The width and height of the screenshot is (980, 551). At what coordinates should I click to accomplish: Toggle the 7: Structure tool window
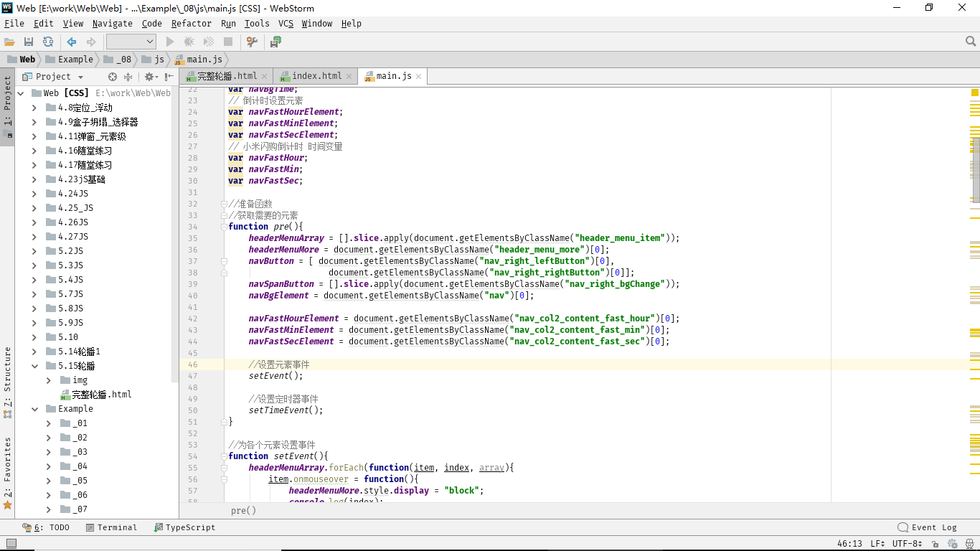pos(7,382)
